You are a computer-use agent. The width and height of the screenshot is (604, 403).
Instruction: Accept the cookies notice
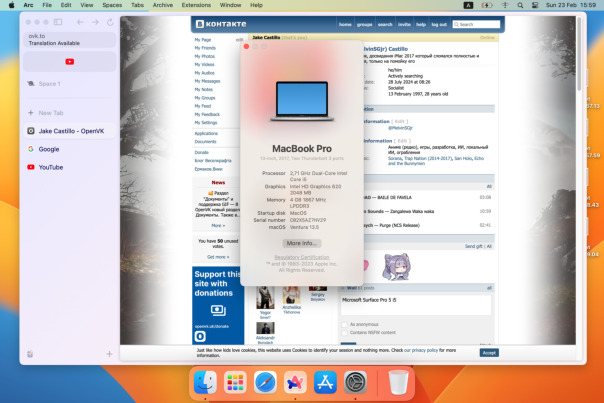pyautogui.click(x=489, y=353)
